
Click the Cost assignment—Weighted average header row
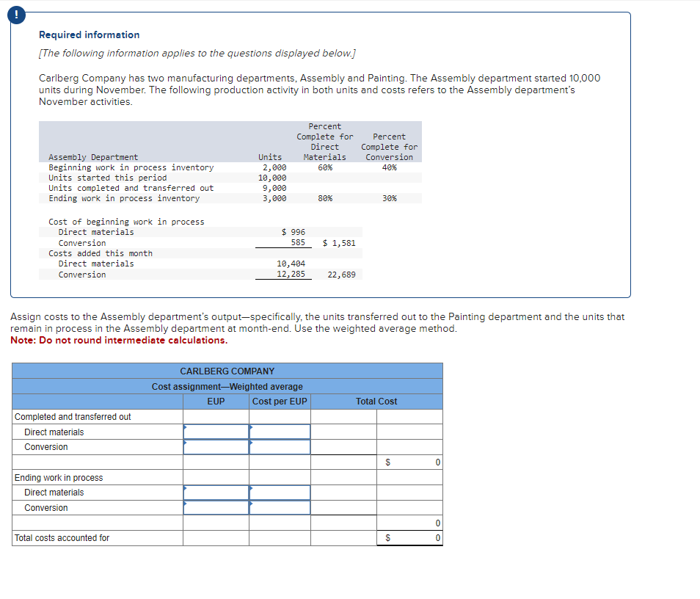(227, 386)
